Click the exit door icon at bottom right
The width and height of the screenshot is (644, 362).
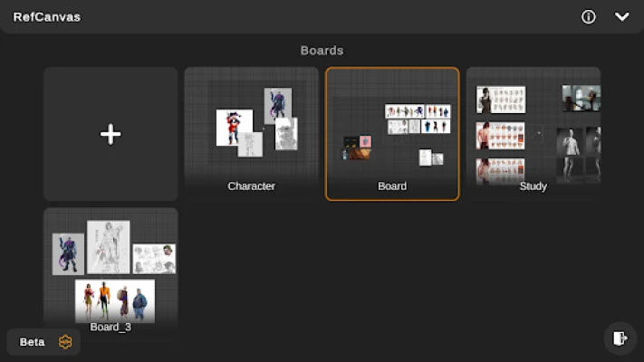[x=620, y=338]
